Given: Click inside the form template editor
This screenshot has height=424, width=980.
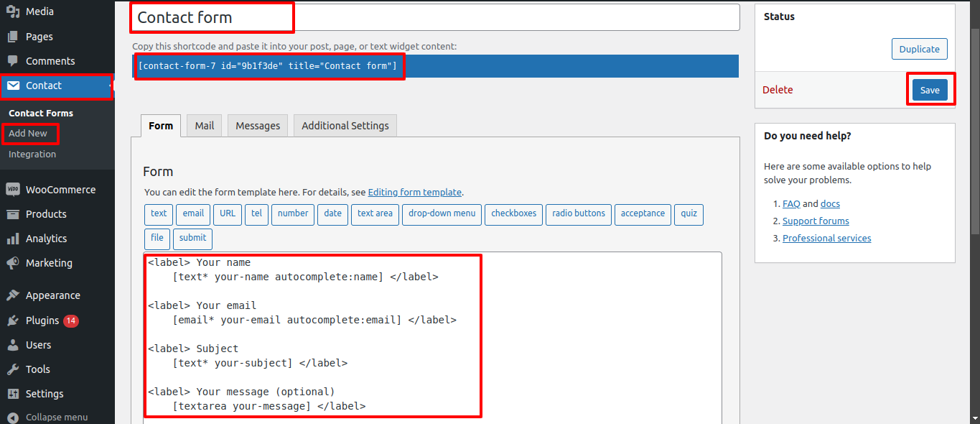Looking at the screenshot, I should coord(432,338).
